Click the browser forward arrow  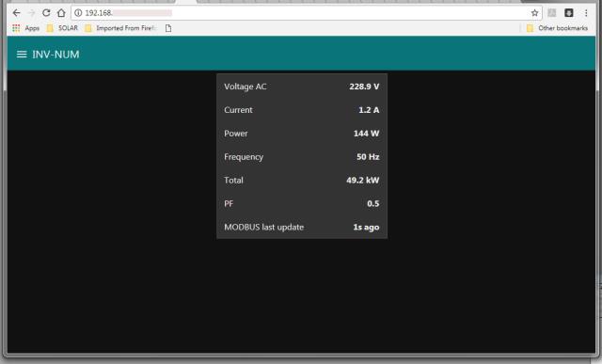point(31,13)
